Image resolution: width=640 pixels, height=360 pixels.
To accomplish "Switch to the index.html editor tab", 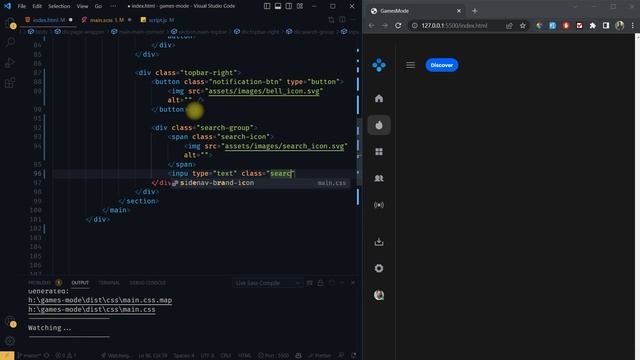I will point(48,20).
